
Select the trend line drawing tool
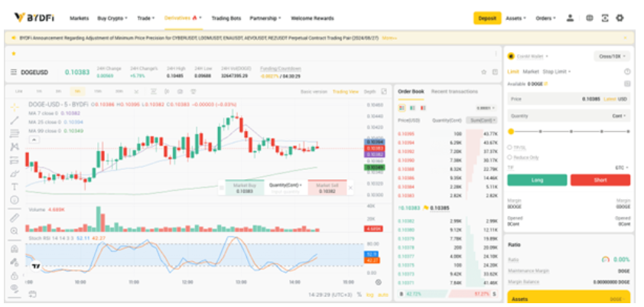click(x=15, y=120)
